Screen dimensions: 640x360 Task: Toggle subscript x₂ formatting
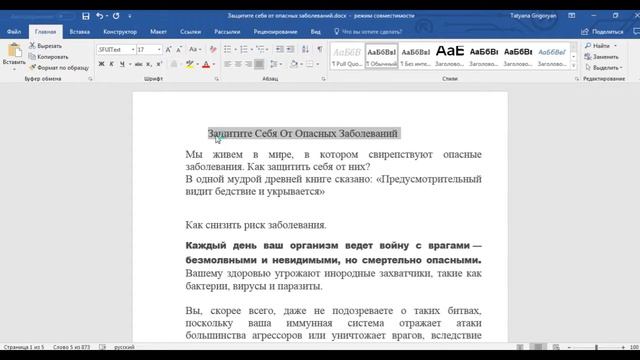149,64
